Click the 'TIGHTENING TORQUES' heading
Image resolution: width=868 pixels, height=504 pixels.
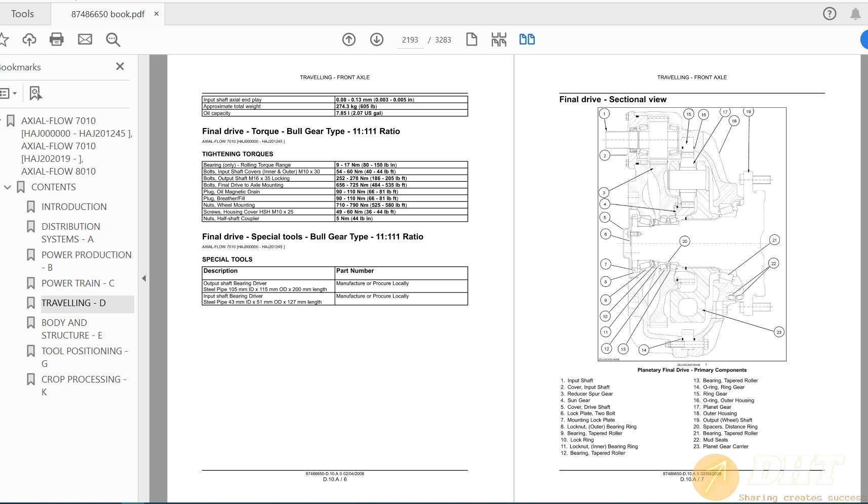[238, 154]
